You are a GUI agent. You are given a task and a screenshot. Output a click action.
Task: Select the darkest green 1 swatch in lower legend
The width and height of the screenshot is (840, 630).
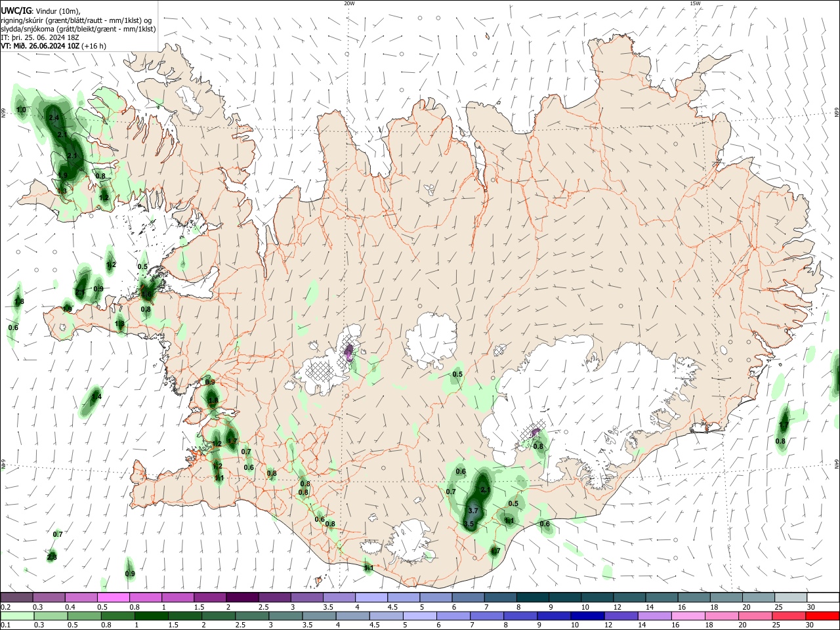pyautogui.click(x=152, y=616)
